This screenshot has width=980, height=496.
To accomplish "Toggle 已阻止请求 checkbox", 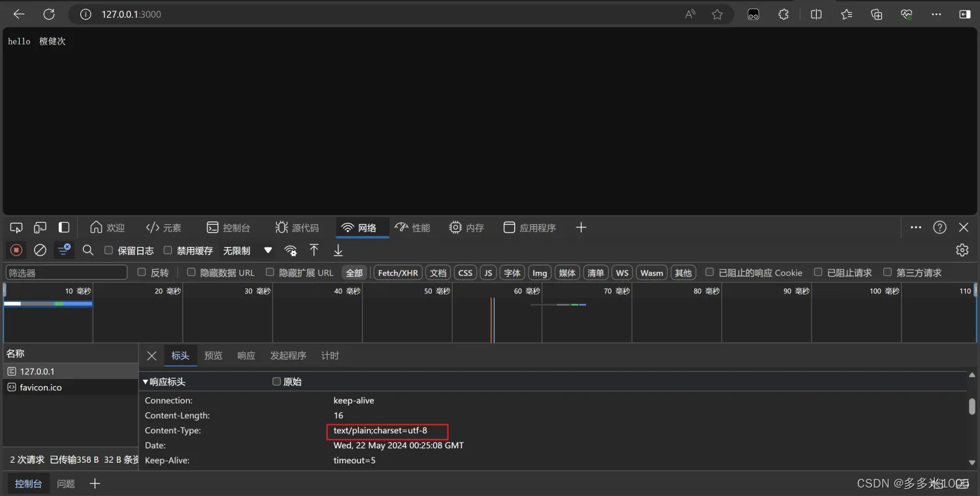I will pos(818,273).
